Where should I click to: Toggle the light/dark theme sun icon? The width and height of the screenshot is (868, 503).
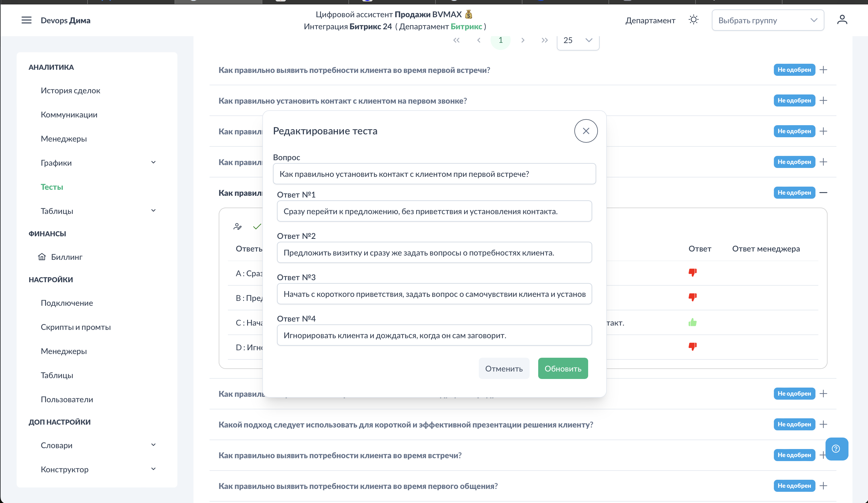693,20
